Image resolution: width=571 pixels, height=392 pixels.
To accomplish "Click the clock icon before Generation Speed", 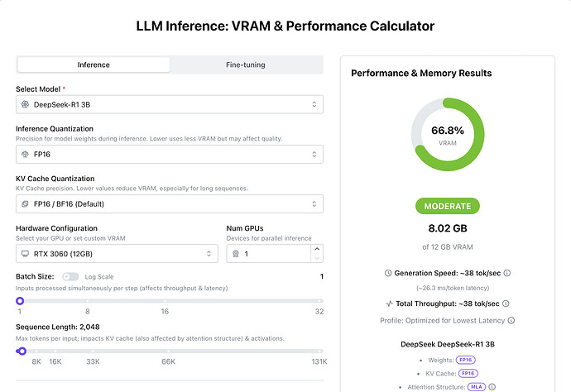I will (389, 273).
